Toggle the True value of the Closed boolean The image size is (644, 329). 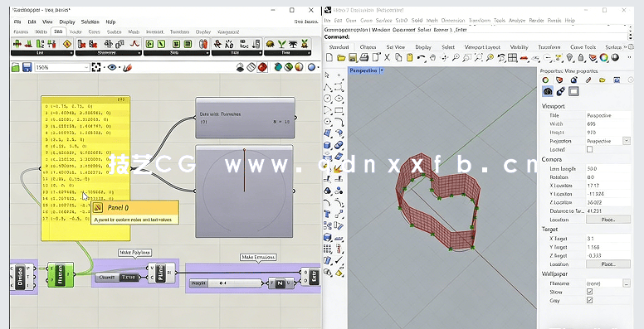129,278
